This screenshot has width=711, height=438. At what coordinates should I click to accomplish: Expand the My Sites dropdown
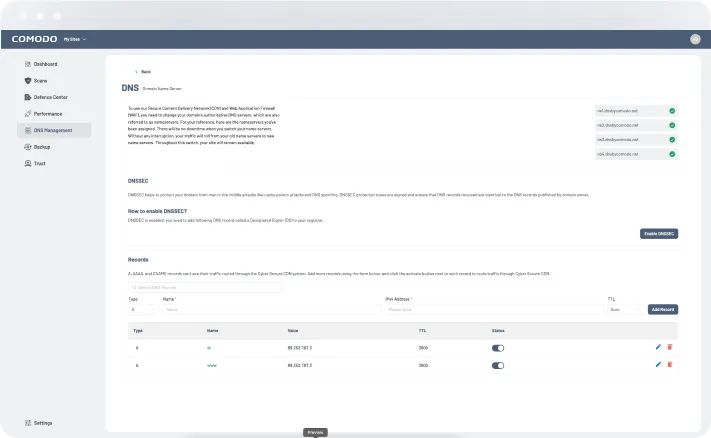coord(75,39)
